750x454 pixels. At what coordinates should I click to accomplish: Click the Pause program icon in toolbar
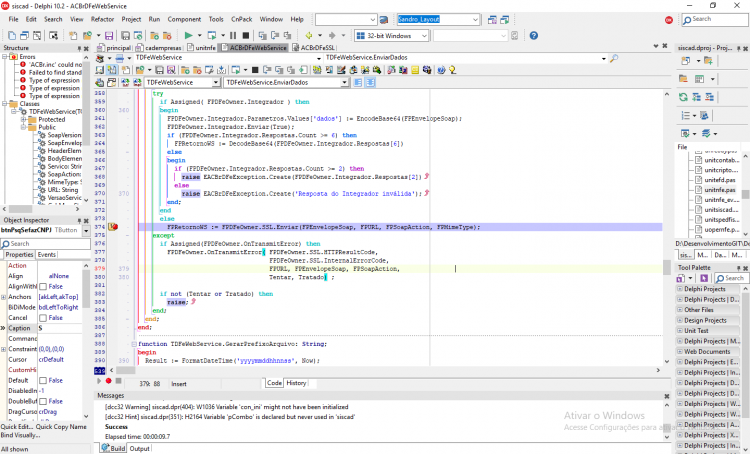point(233,35)
